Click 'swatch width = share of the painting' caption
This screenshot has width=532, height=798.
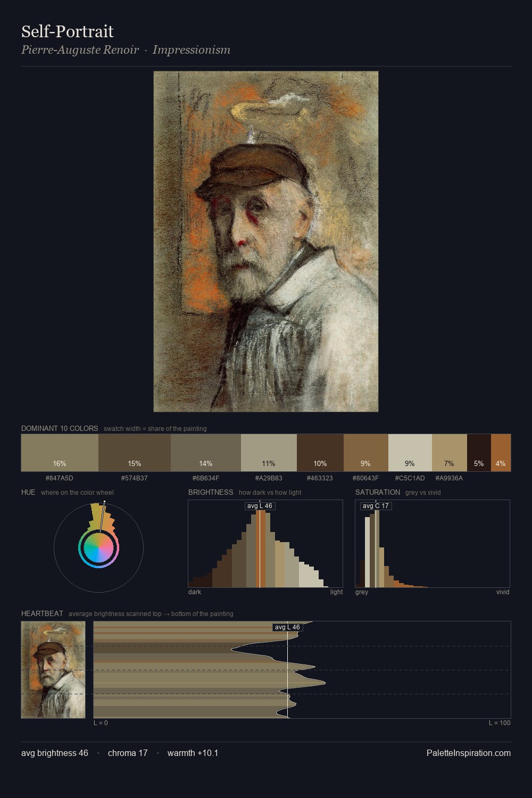pyautogui.click(x=155, y=429)
